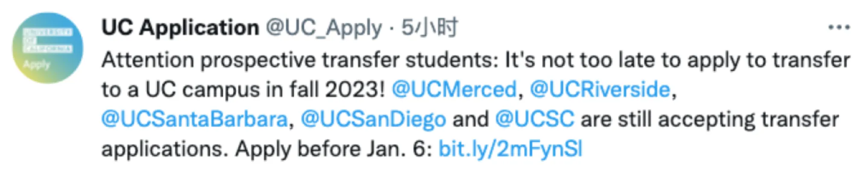The width and height of the screenshot is (868, 178).
Task: Select the @UCSanDiego mention
Action: [x=373, y=119]
